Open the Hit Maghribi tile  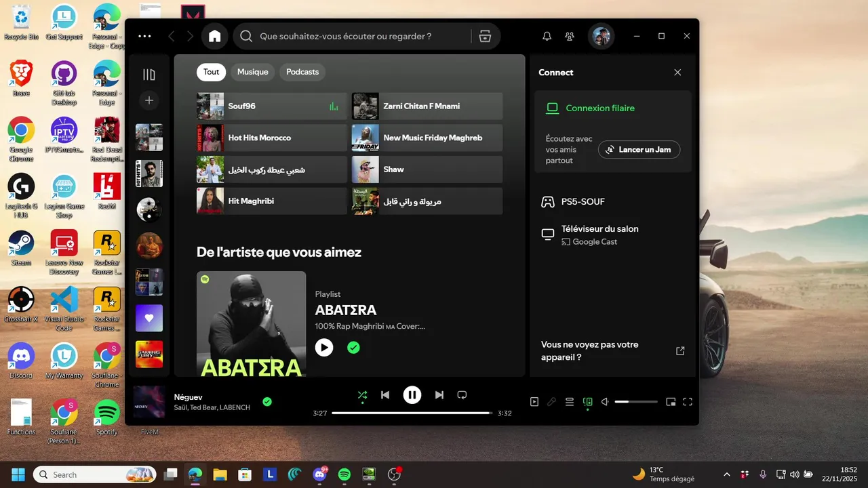pyautogui.click(x=272, y=201)
